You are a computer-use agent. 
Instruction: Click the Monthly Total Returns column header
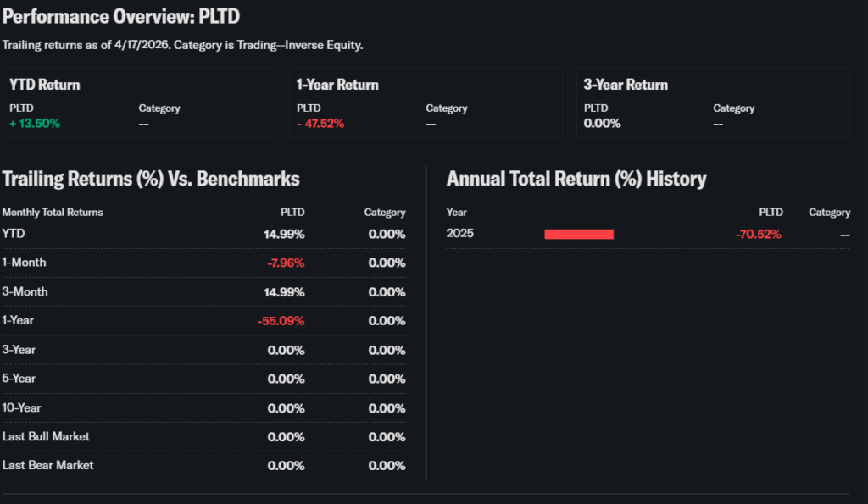[53, 213]
